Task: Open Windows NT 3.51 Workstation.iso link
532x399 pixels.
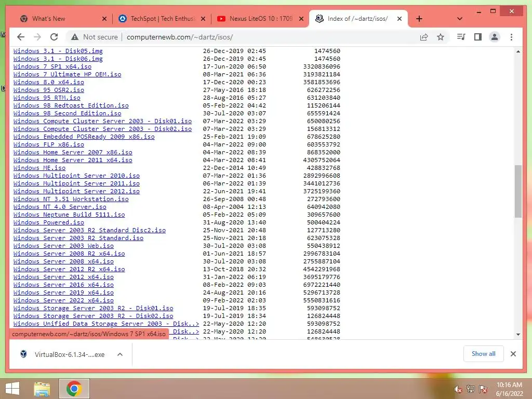Action: tap(71, 199)
